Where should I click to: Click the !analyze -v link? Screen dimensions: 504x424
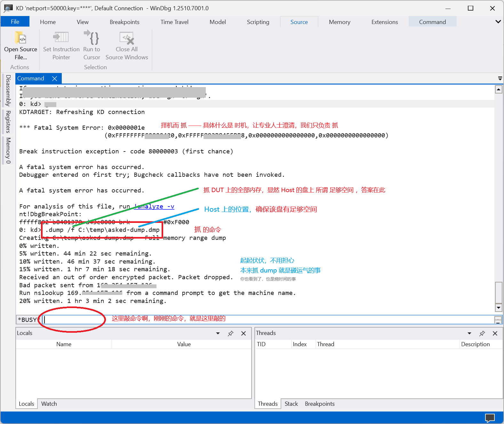tap(154, 206)
